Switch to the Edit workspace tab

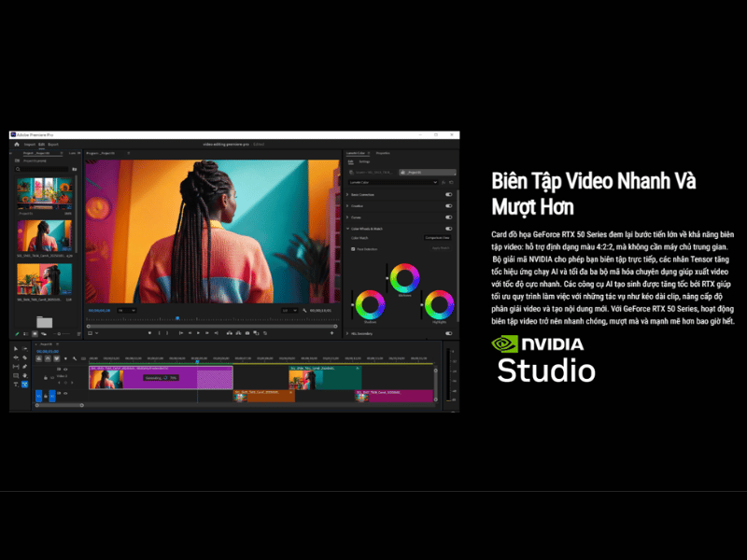coord(41,145)
